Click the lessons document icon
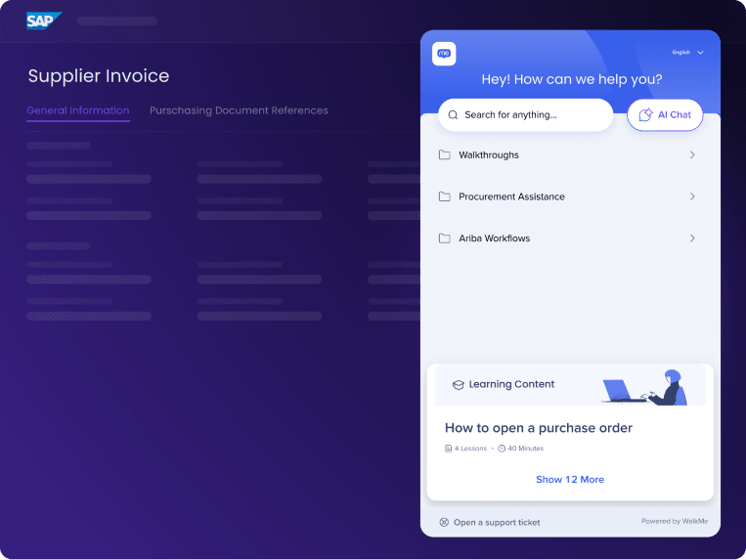Viewport: 746px width, 560px height. pos(448,449)
